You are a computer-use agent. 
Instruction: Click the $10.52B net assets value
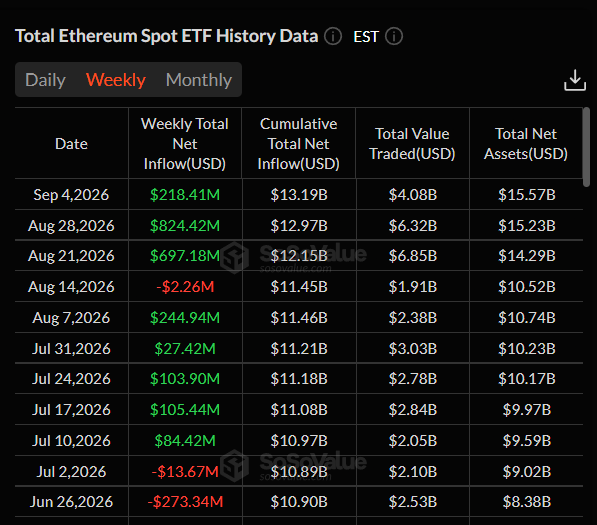(x=527, y=286)
